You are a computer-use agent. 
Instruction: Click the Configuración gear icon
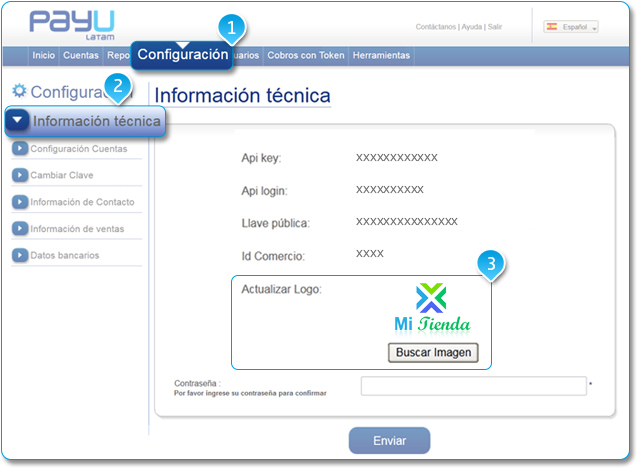coord(19,91)
